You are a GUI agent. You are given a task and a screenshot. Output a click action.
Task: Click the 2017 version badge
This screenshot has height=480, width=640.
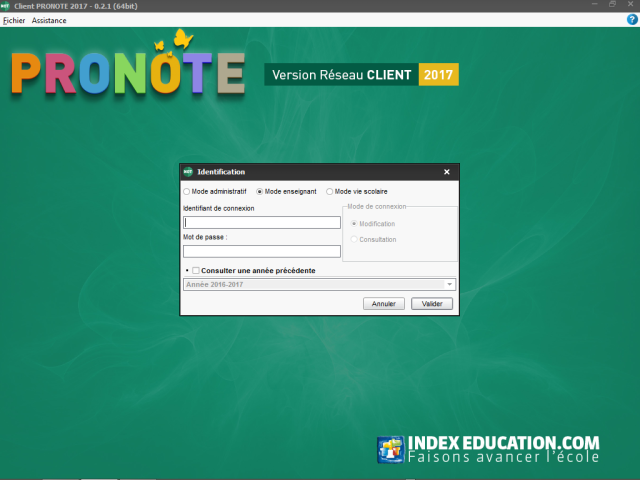(x=438, y=75)
